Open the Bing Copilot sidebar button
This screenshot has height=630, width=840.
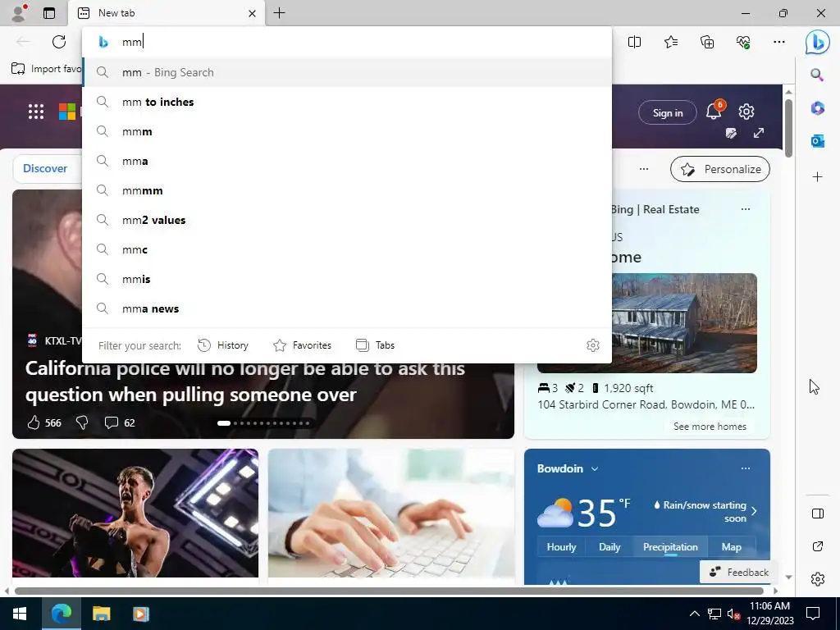pos(818,42)
